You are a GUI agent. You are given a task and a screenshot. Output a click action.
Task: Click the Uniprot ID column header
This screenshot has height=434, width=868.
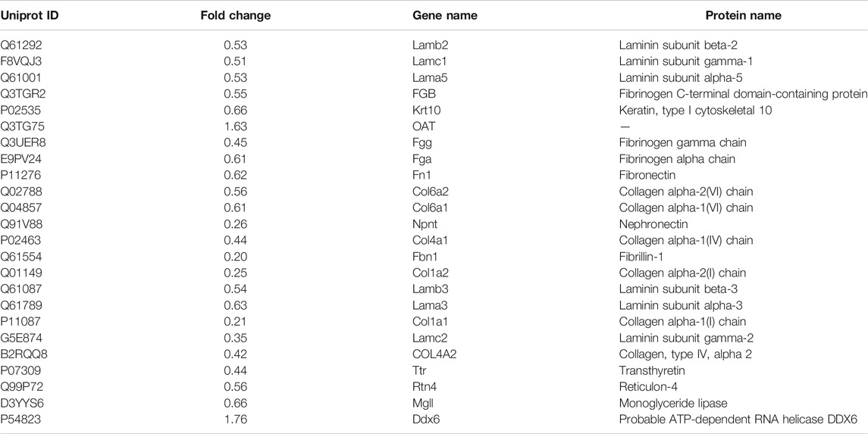click(30, 15)
